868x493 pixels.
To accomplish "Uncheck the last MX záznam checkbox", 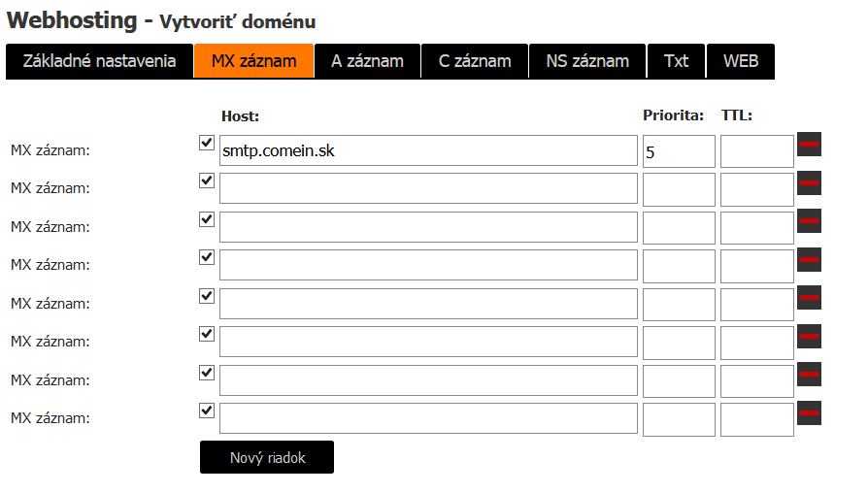I will coord(207,411).
